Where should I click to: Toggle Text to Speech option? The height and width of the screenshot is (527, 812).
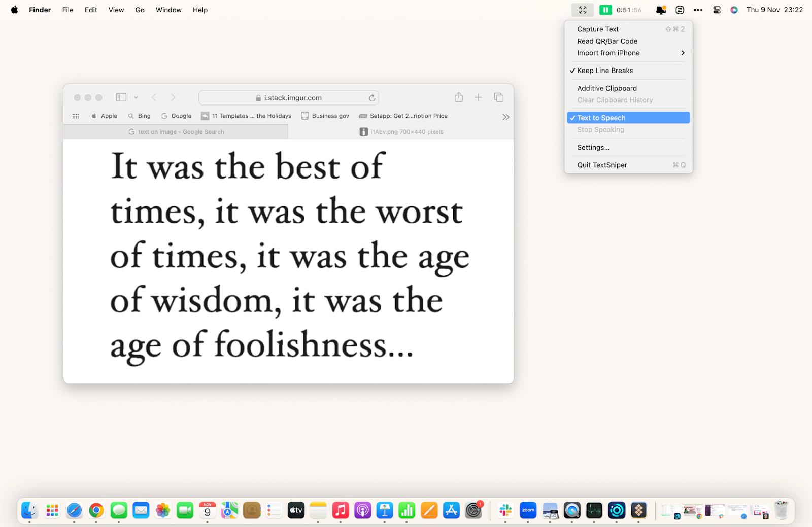pyautogui.click(x=628, y=118)
